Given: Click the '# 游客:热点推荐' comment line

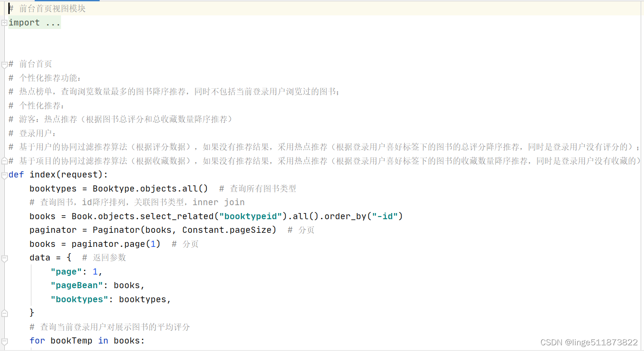Looking at the screenshot, I should 120,119.
